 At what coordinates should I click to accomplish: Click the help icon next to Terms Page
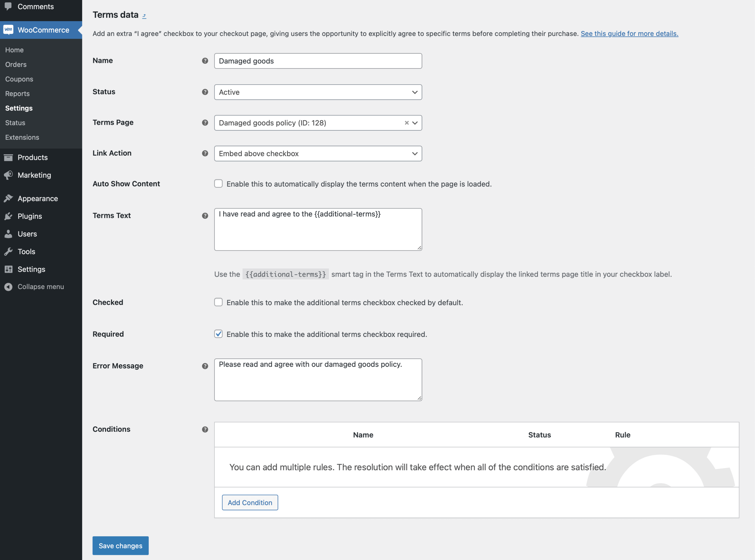205,123
